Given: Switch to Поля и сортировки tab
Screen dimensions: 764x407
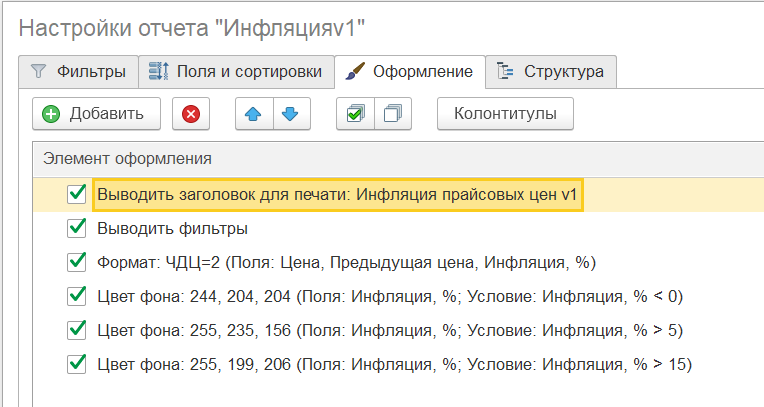Looking at the screenshot, I should coord(236,72).
